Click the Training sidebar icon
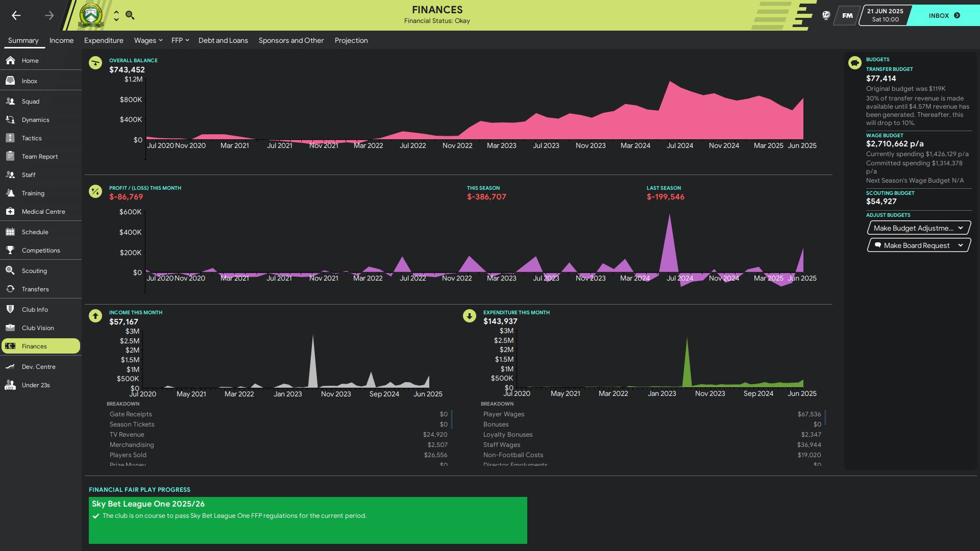This screenshot has width=980, height=551. [x=10, y=193]
